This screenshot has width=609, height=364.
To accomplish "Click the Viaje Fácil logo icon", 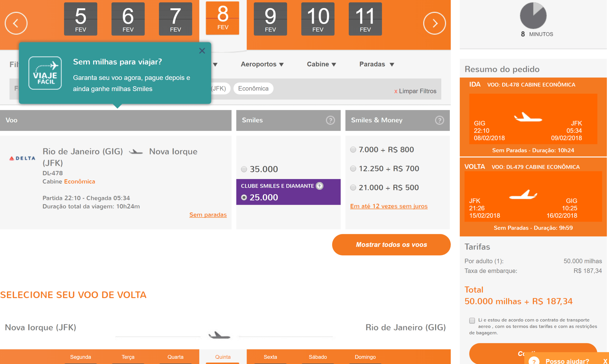I will (x=45, y=73).
